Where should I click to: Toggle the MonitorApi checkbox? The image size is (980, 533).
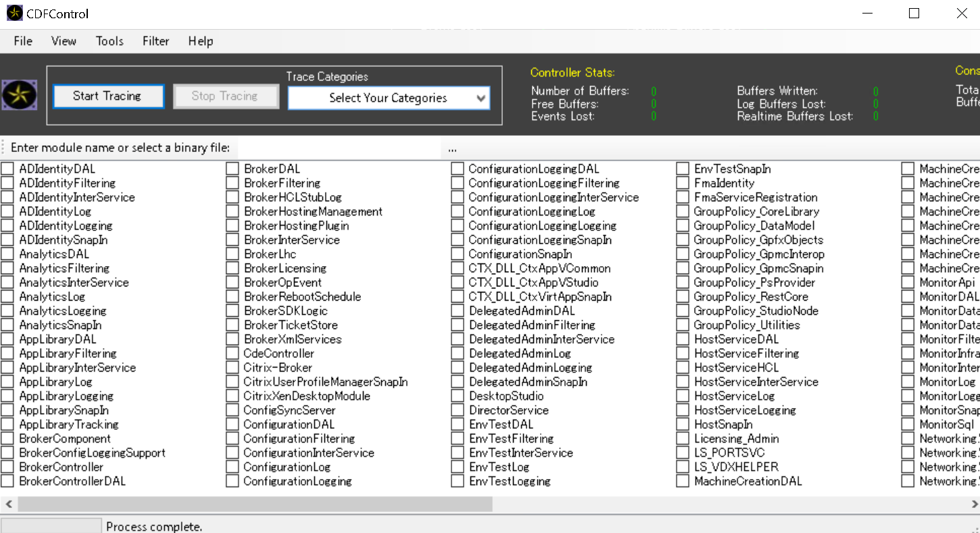click(908, 282)
